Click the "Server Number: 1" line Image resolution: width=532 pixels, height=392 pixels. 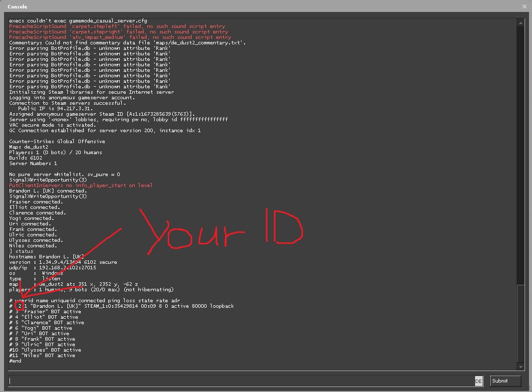click(x=33, y=164)
